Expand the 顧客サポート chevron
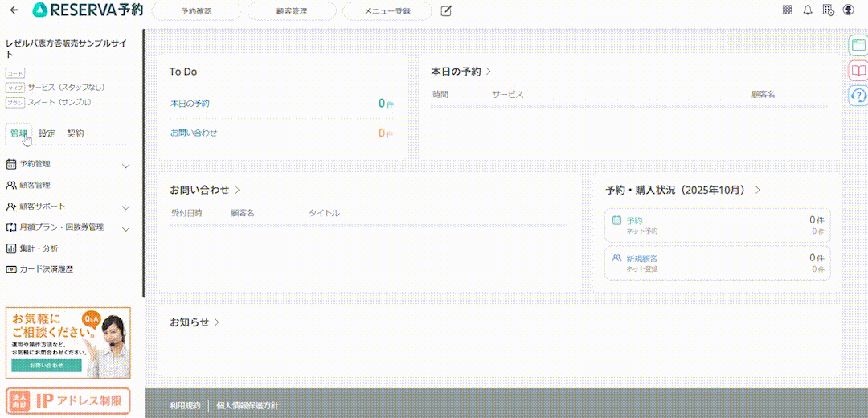 [125, 207]
